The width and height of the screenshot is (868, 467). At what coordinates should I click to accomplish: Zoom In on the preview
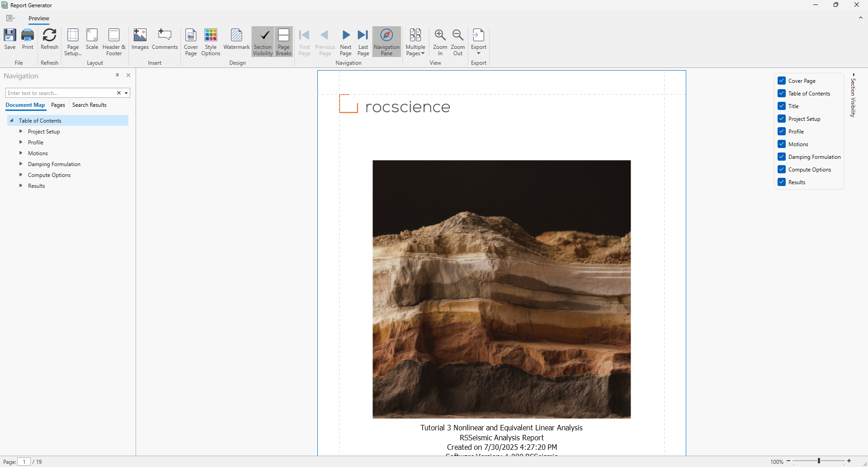click(x=440, y=42)
